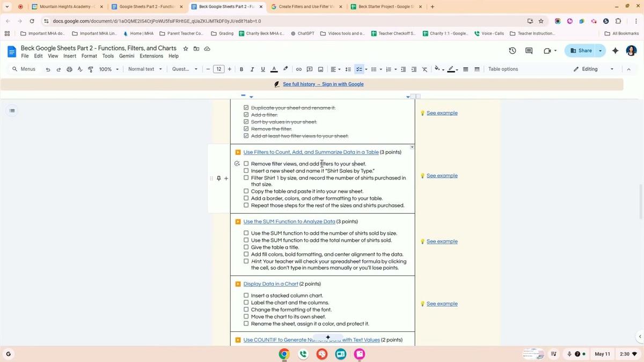644x362 pixels.
Task: Open 'Display Data in a Chart' link
Action: [x=270, y=284]
